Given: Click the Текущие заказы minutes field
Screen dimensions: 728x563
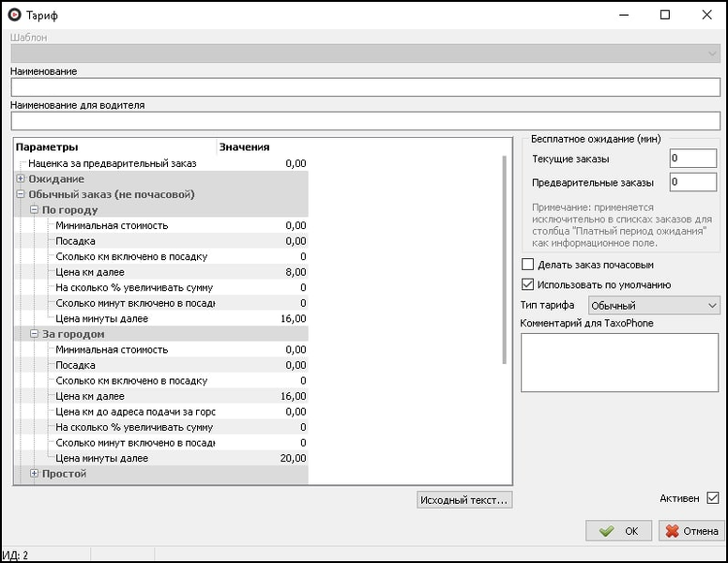Looking at the screenshot, I should (692, 159).
